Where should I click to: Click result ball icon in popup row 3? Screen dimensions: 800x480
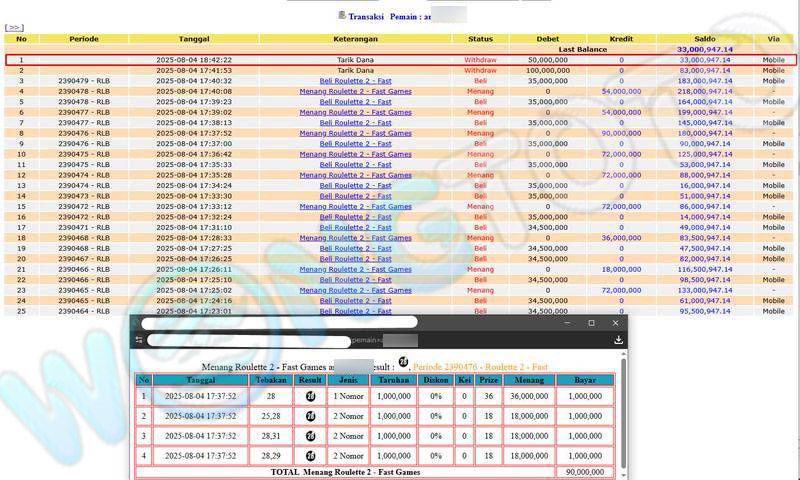coord(310,436)
